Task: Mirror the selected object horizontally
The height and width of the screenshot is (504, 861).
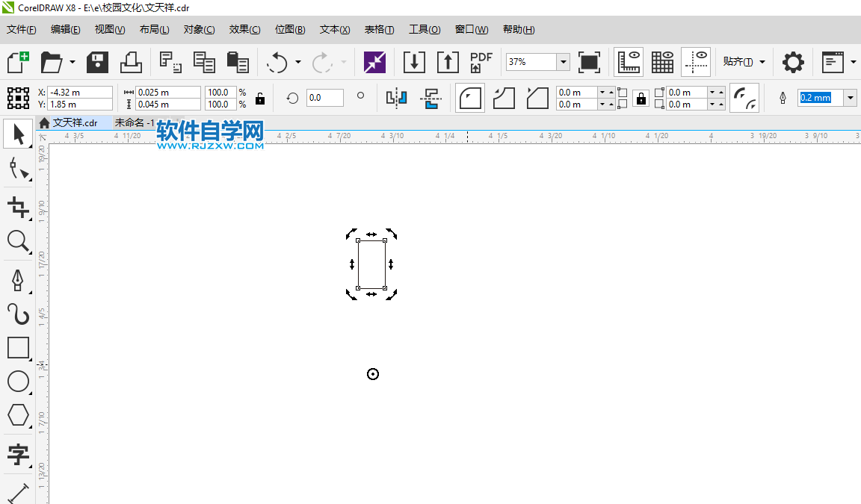Action: (397, 98)
